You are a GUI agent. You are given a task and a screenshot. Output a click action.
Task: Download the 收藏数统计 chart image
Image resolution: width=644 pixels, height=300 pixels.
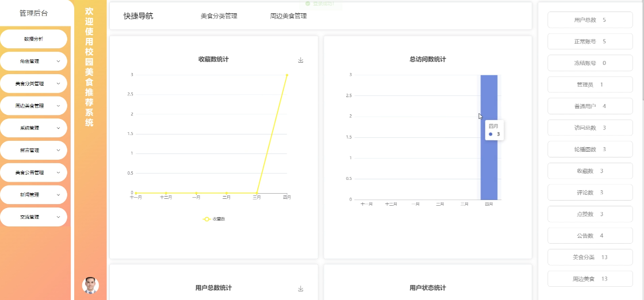coord(301,60)
